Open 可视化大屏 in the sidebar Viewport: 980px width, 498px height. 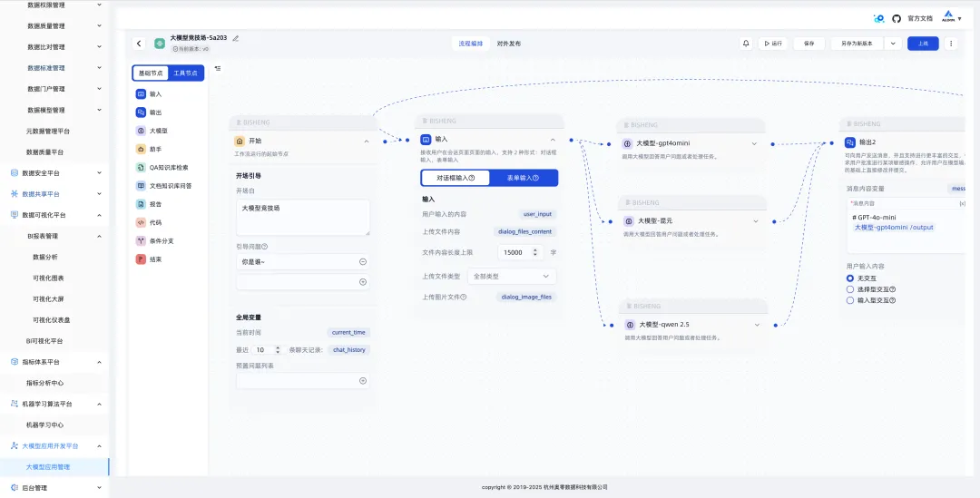click(48, 298)
